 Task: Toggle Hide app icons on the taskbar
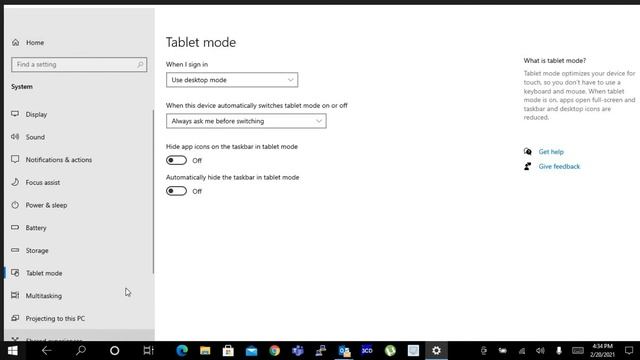(x=176, y=160)
